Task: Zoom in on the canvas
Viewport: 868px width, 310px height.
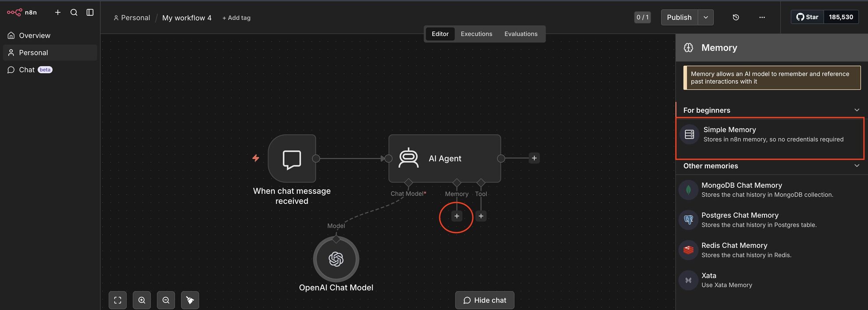Action: point(142,300)
